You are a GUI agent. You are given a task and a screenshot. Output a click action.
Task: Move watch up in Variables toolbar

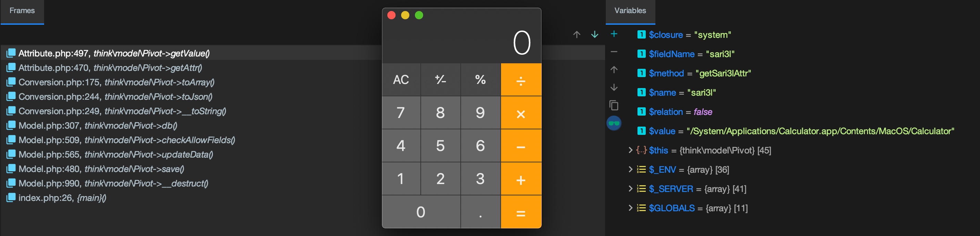614,69
